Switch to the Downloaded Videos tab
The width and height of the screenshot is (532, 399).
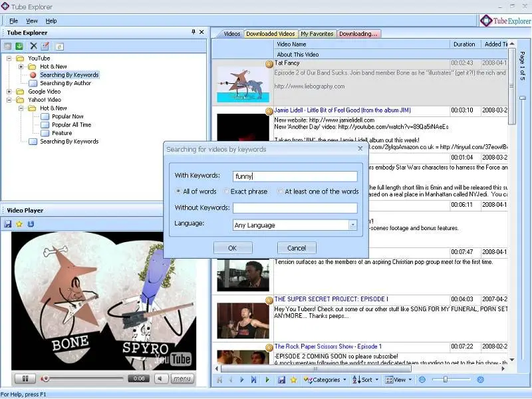pyautogui.click(x=271, y=34)
